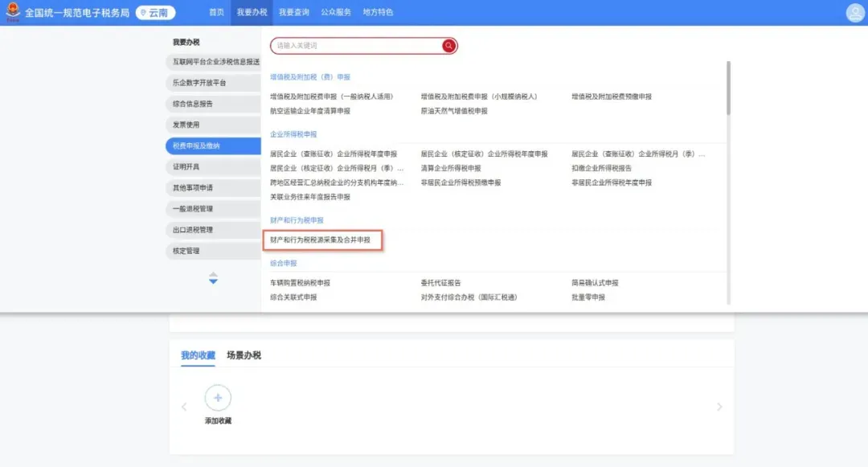Click the 添加收藏 label

[218, 421]
